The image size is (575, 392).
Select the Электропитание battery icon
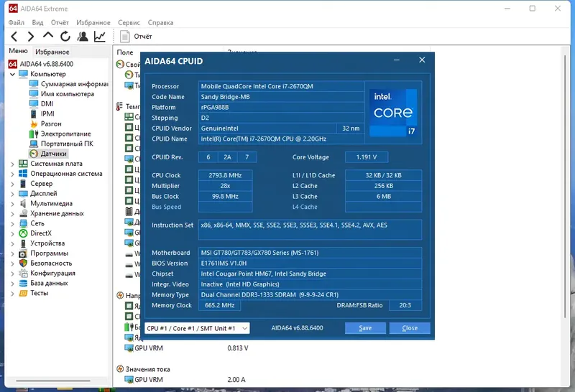click(34, 134)
